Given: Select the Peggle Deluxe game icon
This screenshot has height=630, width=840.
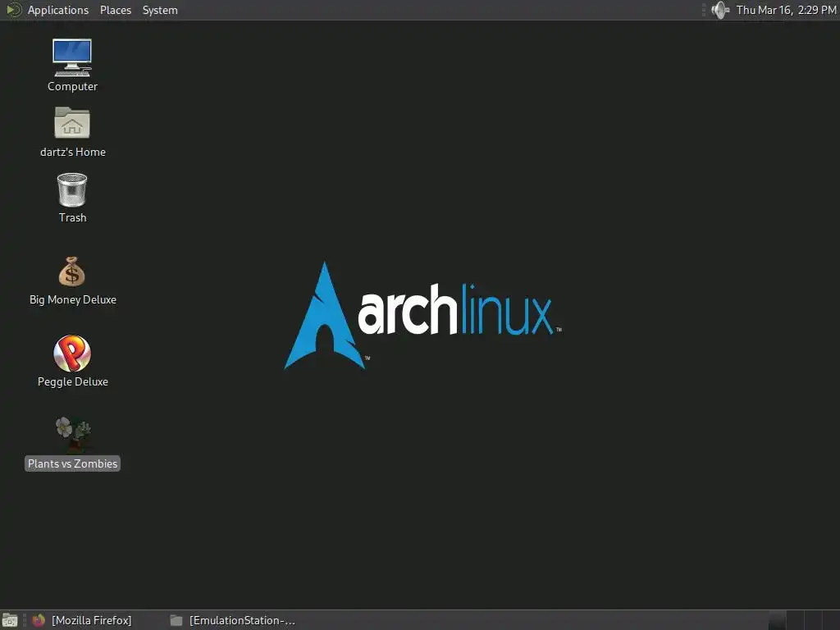Looking at the screenshot, I should (x=72, y=354).
